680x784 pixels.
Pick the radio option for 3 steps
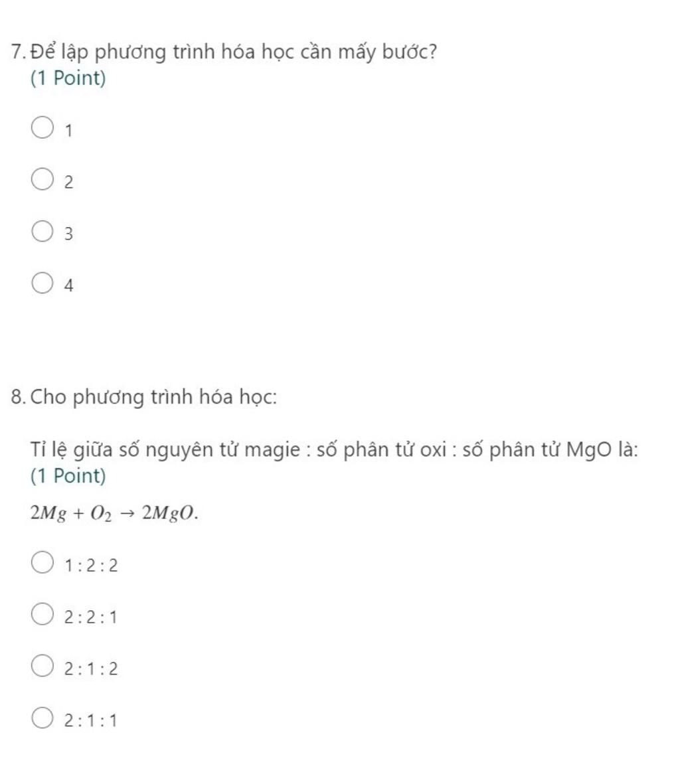pyautogui.click(x=42, y=231)
